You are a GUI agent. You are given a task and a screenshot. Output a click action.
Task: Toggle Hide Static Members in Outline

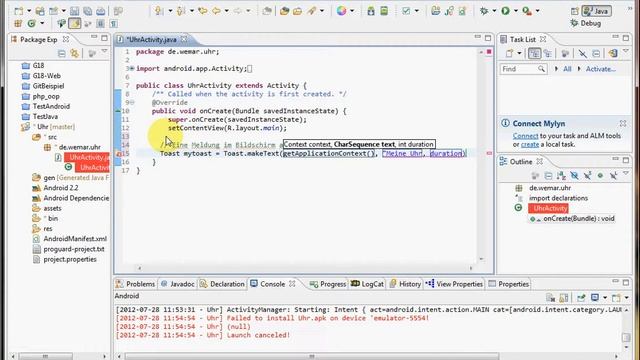point(587,176)
